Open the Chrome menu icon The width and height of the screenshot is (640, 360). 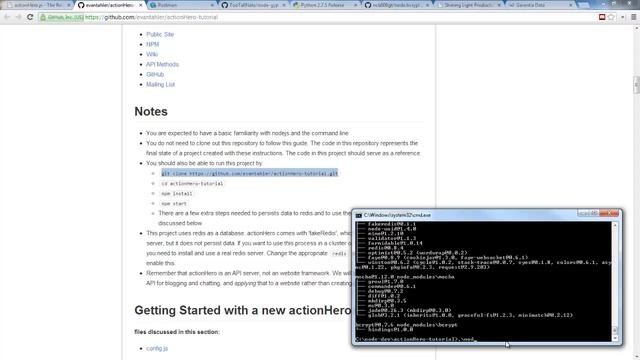(x=633, y=17)
